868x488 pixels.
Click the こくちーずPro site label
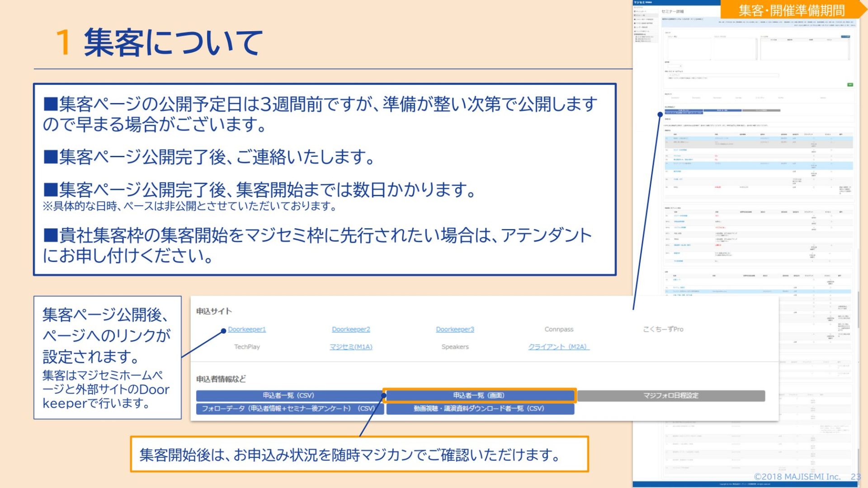(663, 329)
